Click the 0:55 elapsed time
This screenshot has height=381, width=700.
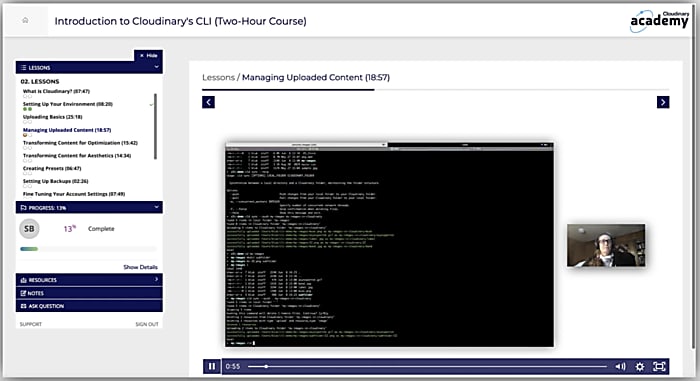tap(233, 366)
